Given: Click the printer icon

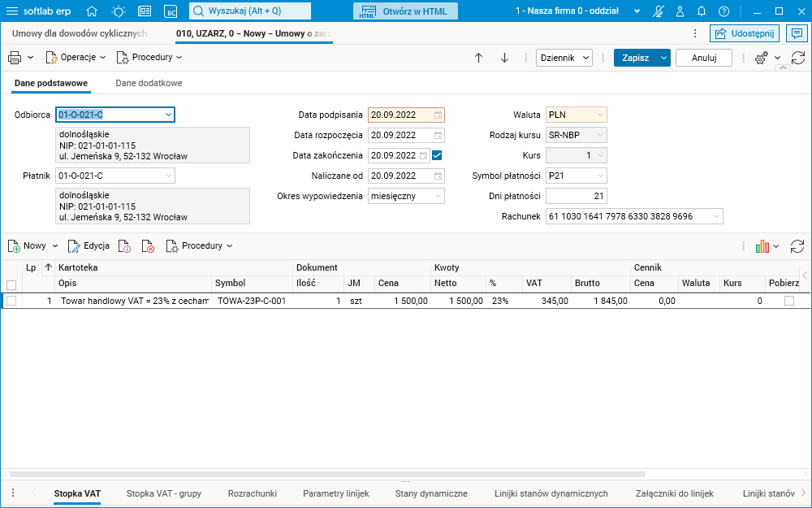Looking at the screenshot, I should coord(15,58).
